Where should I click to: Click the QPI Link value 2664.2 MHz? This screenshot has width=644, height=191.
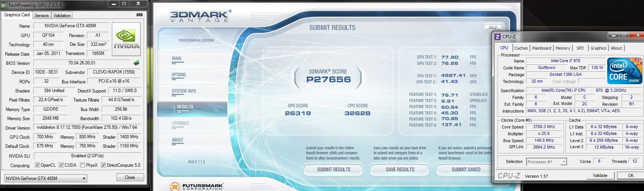point(544,147)
